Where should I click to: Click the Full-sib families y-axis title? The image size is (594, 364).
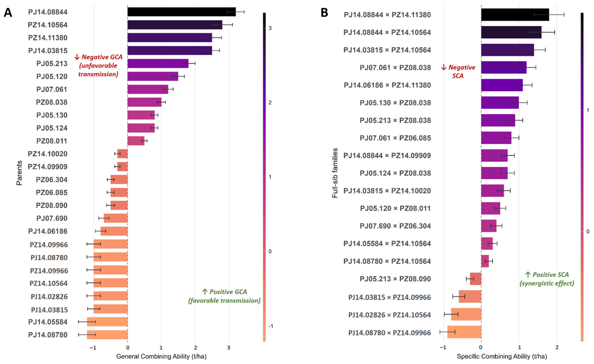(335, 173)
